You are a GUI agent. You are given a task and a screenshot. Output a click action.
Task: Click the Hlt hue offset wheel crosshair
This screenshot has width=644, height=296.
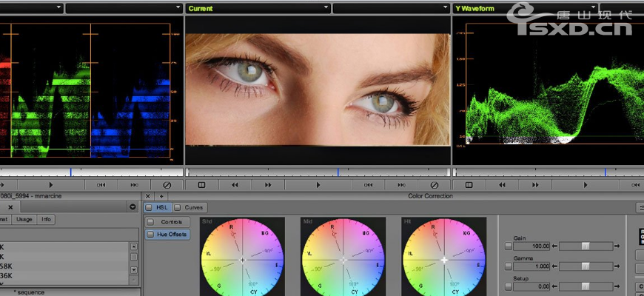coord(444,260)
